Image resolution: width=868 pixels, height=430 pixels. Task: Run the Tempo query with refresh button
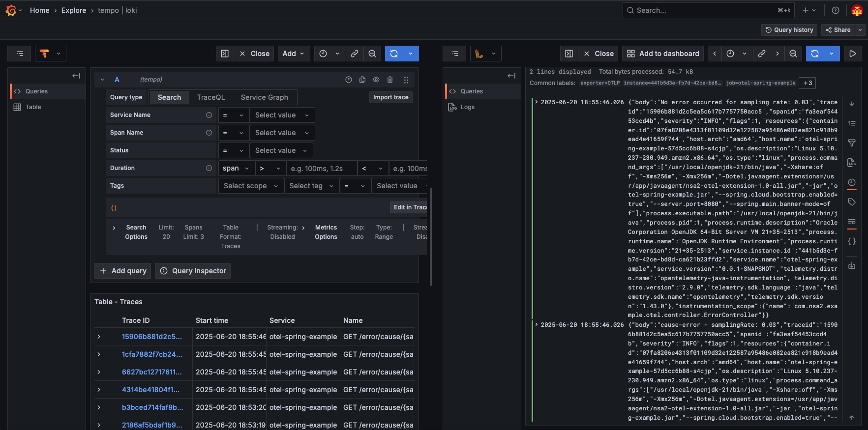click(x=394, y=54)
